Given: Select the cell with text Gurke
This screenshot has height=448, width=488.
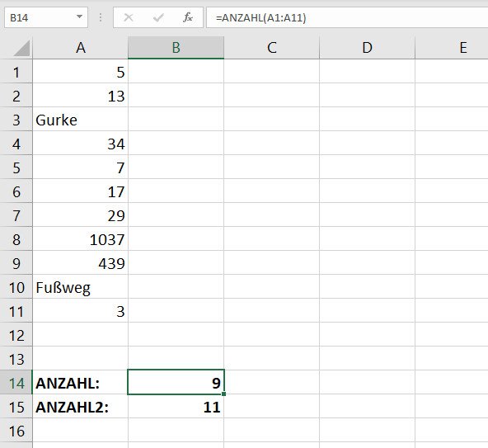Looking at the screenshot, I should 80,120.
